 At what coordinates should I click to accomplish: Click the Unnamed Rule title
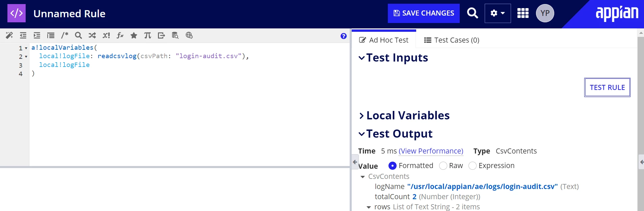tap(70, 14)
